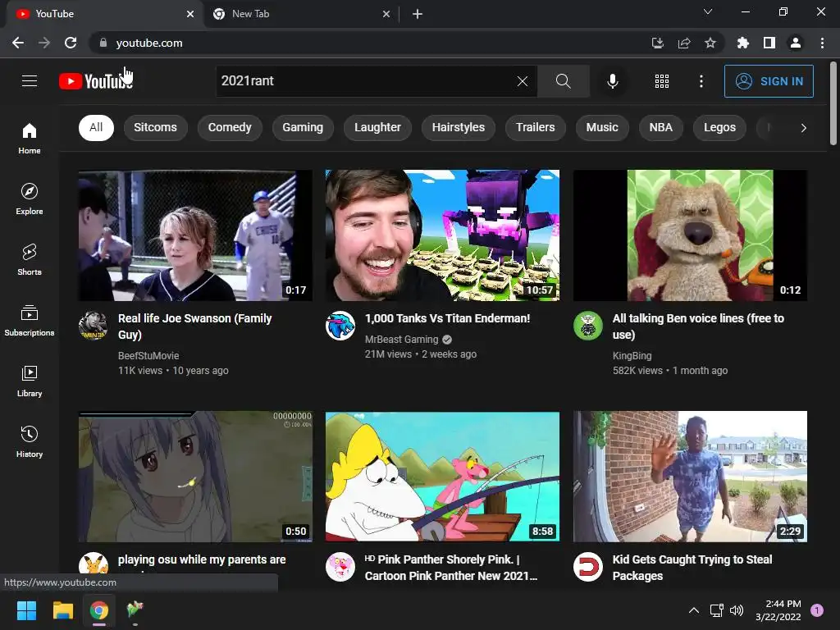Click the Kid Gets Caught channel avatar
Screen dimensions: 840x630
pos(587,567)
